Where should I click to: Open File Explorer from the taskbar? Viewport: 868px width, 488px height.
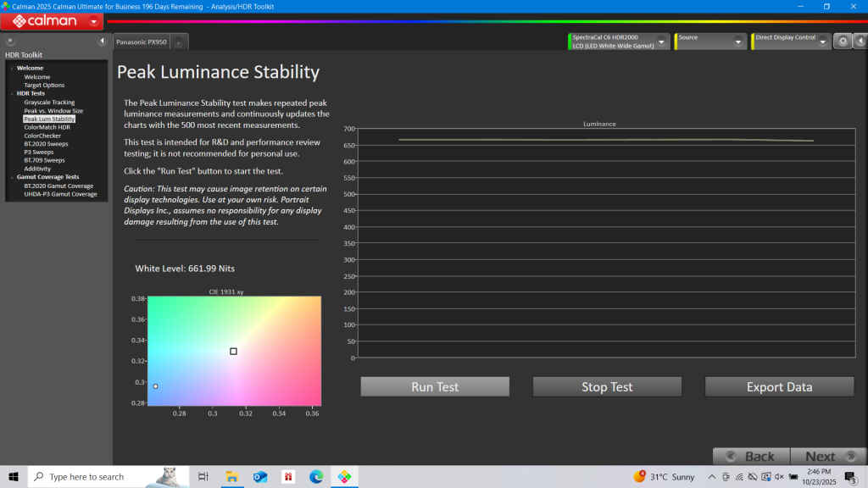click(x=231, y=477)
